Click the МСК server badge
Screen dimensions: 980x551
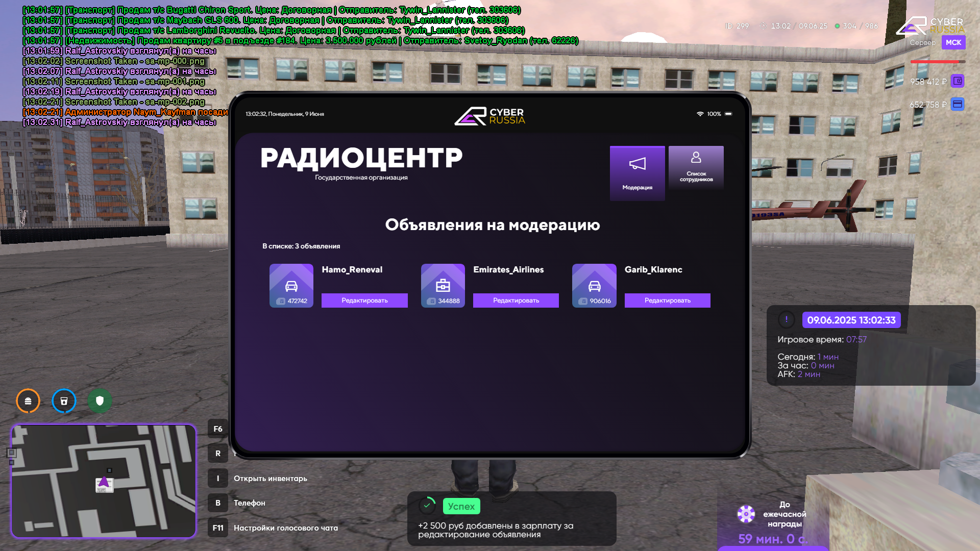tap(953, 42)
